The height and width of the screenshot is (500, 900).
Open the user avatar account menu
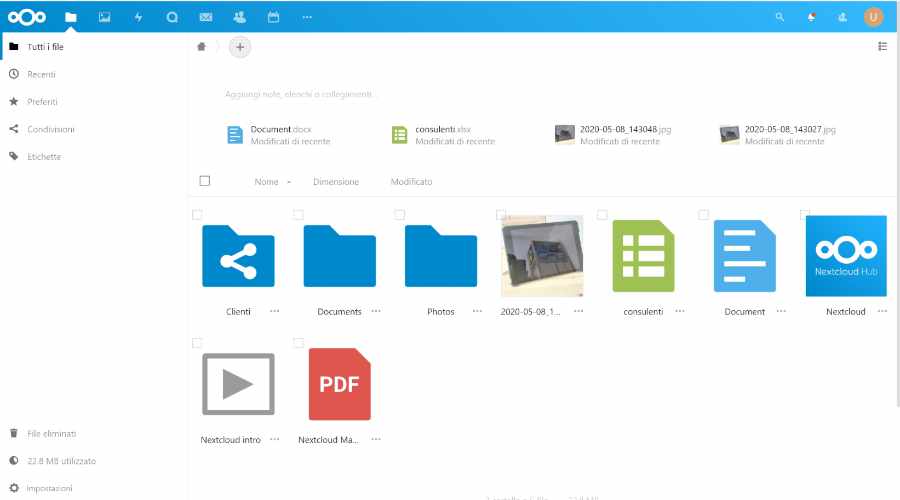point(873,17)
